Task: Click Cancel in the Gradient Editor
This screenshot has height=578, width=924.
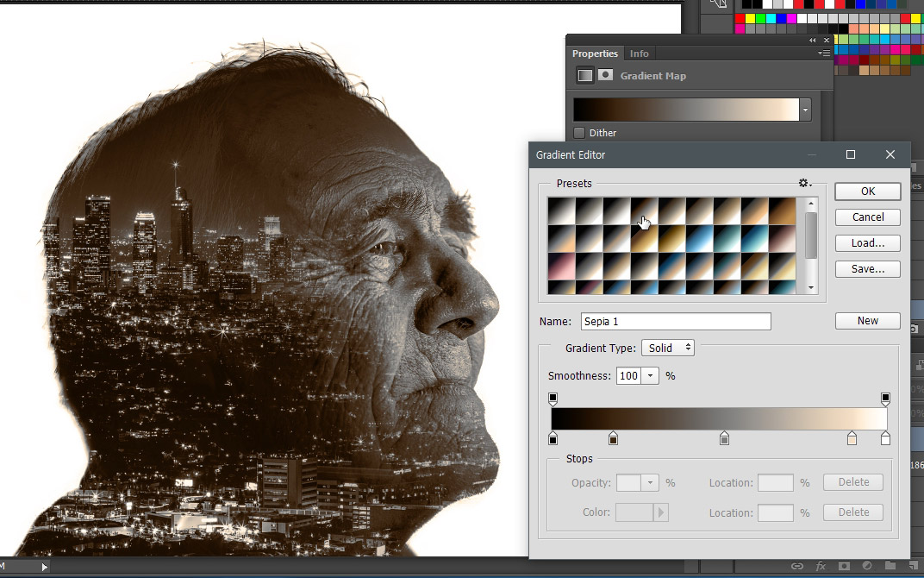Action: 867,217
